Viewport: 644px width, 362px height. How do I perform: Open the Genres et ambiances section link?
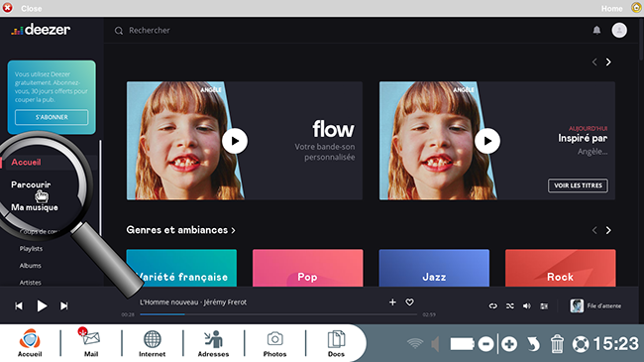coord(180,230)
